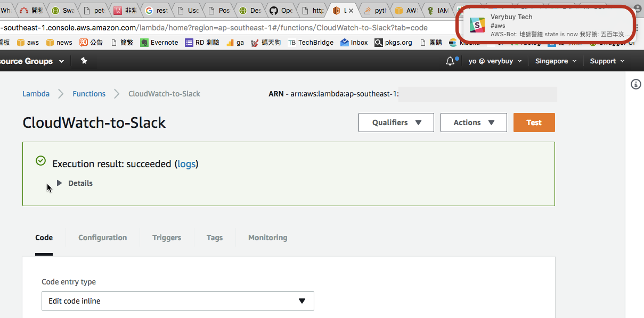
Task: Go to Functions breadcrumb link
Action: coord(89,94)
